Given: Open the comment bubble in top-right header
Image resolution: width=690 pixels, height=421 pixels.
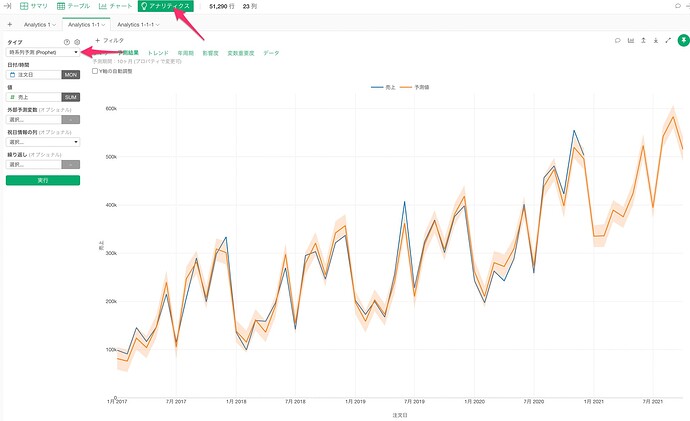Looking at the screenshot, I should click(x=678, y=6).
